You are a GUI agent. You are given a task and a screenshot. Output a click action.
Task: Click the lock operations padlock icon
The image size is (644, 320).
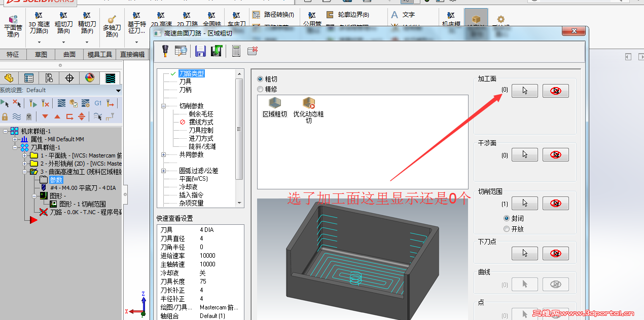(5, 116)
